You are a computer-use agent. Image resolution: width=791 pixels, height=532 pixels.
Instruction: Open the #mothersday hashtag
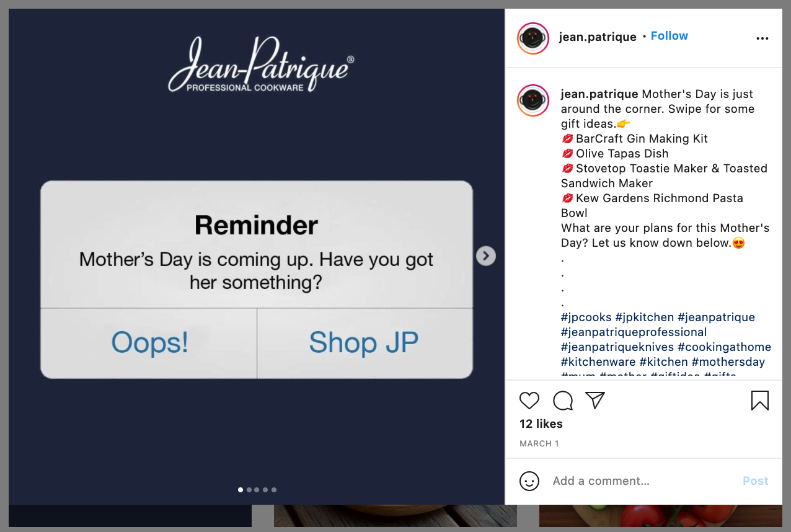click(x=728, y=362)
